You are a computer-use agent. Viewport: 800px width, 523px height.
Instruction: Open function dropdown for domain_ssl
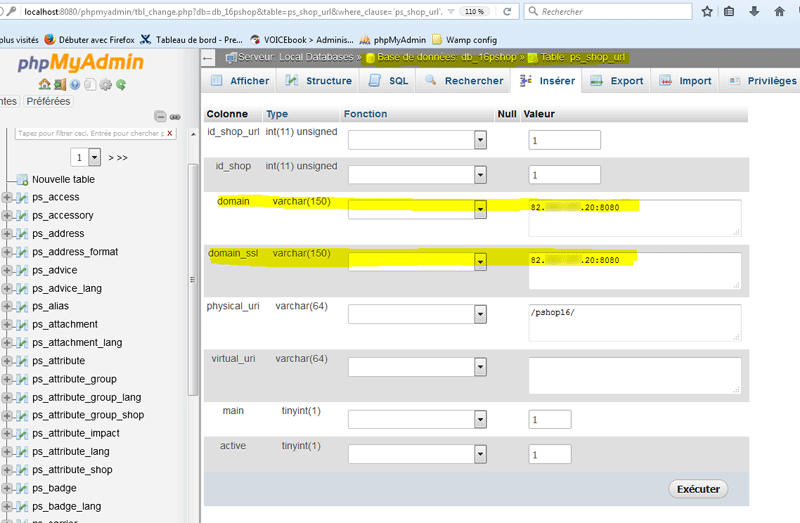[417, 262]
